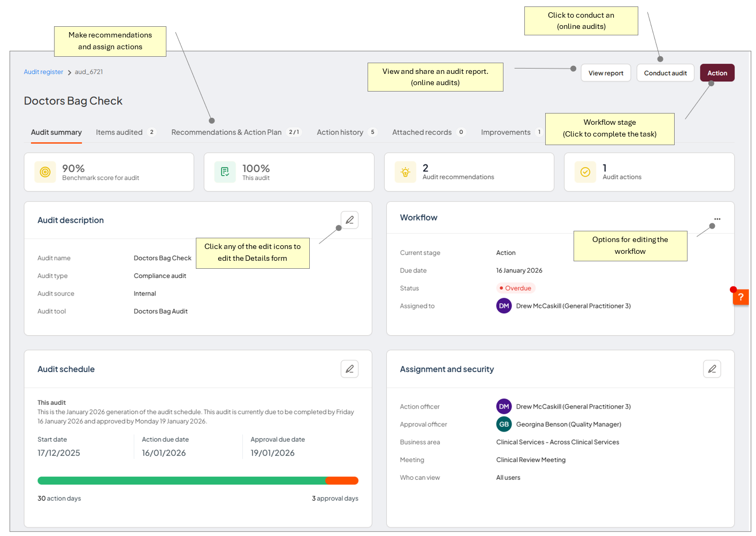
Task: Open the Recommendations & Action Plan tab
Action: (227, 132)
